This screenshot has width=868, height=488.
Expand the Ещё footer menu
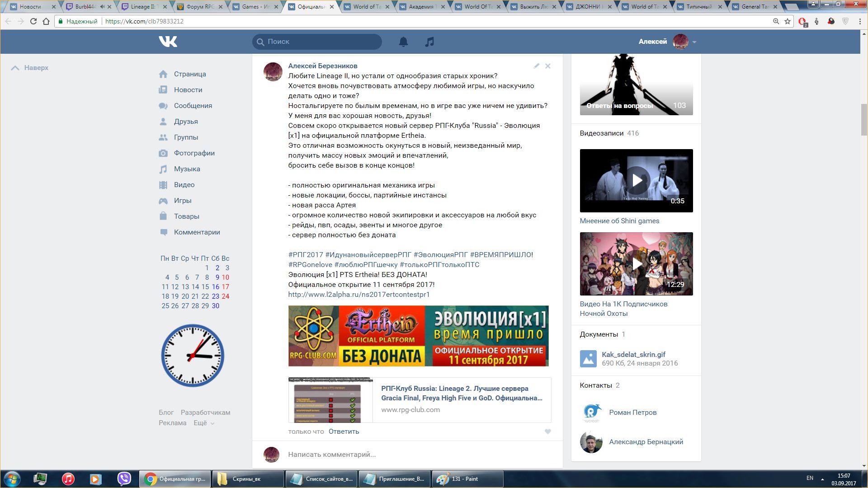tap(203, 423)
